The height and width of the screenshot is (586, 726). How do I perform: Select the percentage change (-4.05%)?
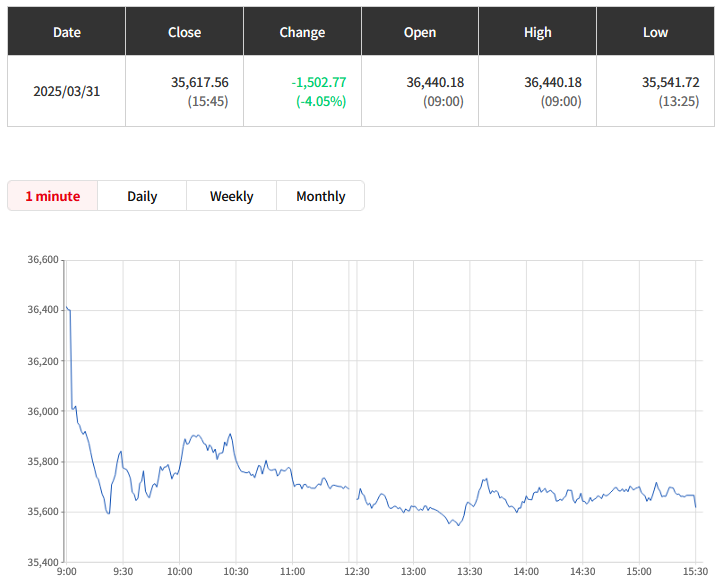tap(321, 101)
